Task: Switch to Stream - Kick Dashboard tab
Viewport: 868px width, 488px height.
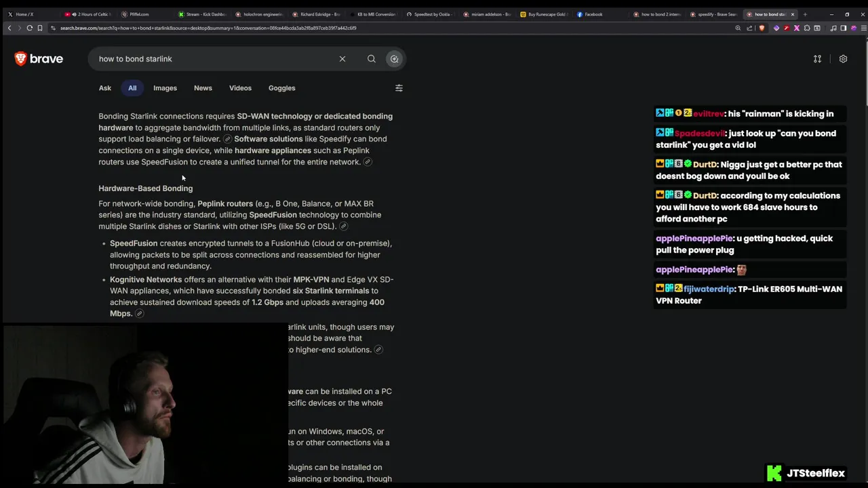Action: (x=203, y=14)
